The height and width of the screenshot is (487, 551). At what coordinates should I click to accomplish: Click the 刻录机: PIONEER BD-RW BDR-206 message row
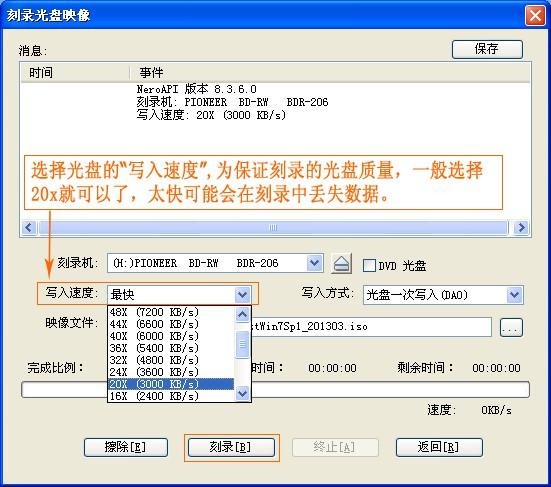tap(232, 102)
